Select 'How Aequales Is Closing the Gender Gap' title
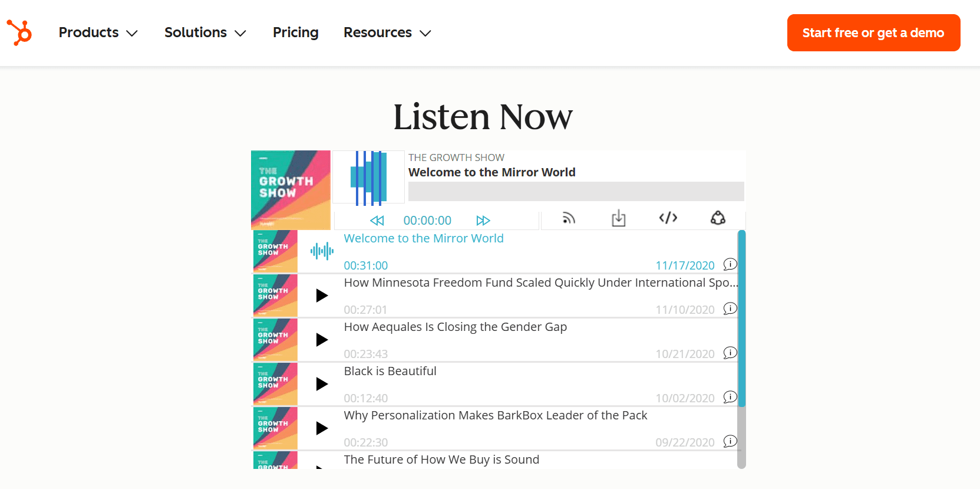 pos(456,327)
